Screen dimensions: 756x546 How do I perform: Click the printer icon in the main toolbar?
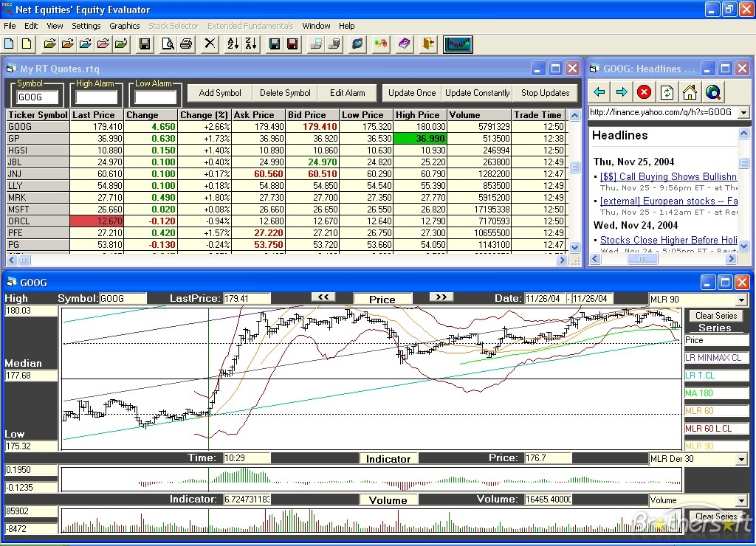[x=186, y=44]
